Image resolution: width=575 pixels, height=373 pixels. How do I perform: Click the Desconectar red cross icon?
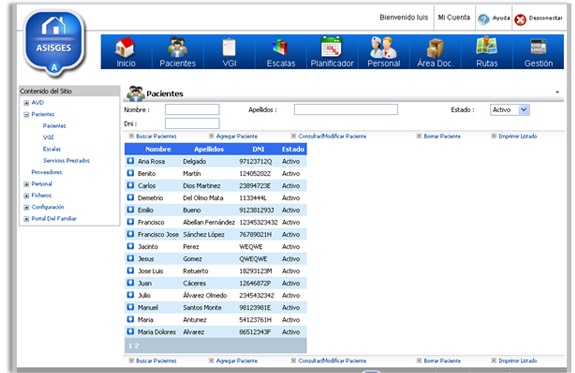520,19
